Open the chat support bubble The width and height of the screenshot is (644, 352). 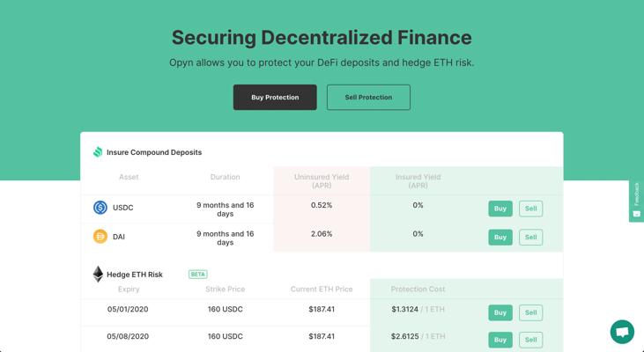click(622, 332)
